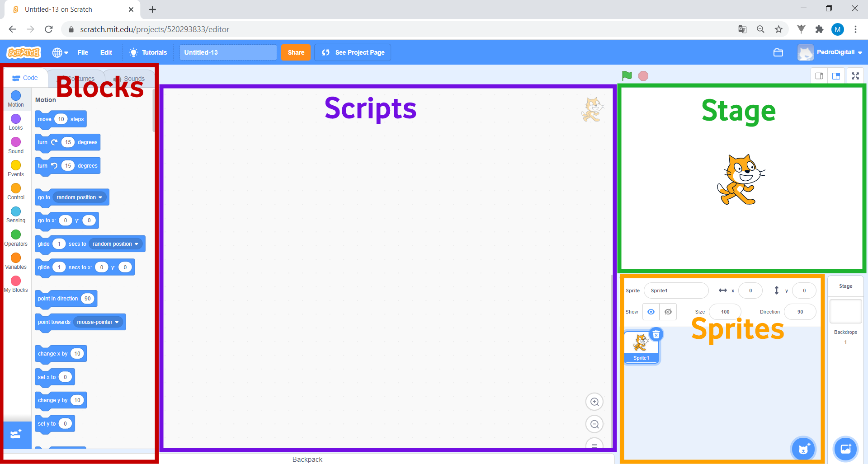Click the counterclockwise turn 15 degrees block
This screenshot has height=464, width=868.
pos(67,166)
